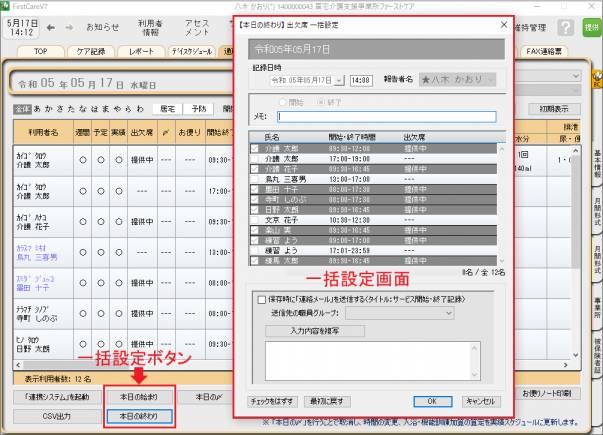Open the 記録日時 date dropdown

tap(339, 80)
